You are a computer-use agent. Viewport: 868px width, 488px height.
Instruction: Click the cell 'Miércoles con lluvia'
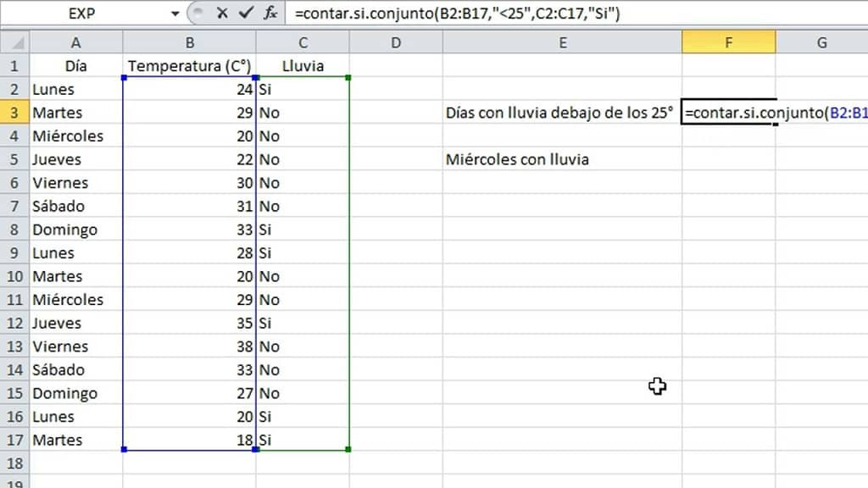[517, 159]
